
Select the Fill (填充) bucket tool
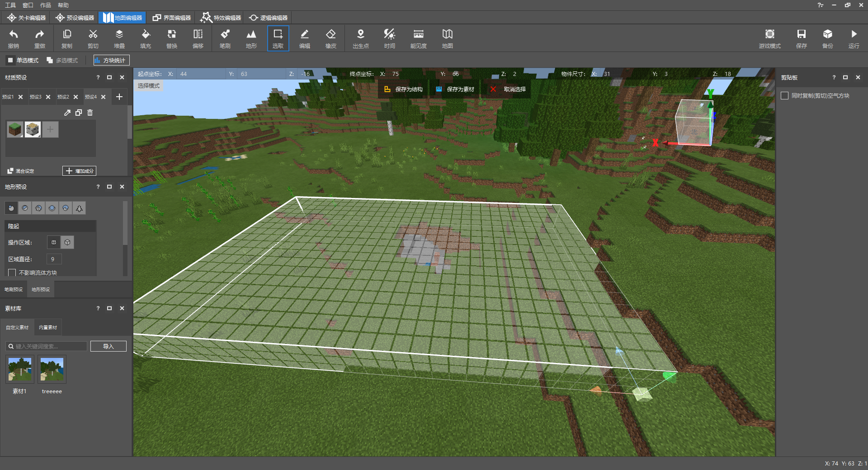click(x=146, y=38)
